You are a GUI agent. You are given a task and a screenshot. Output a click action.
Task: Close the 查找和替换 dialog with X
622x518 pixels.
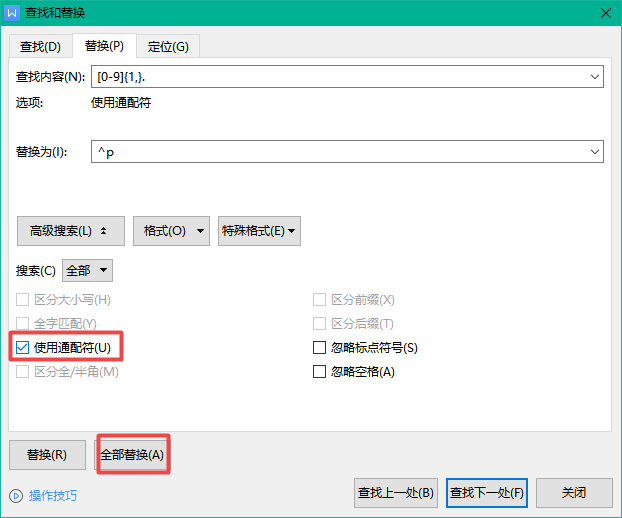(x=604, y=13)
